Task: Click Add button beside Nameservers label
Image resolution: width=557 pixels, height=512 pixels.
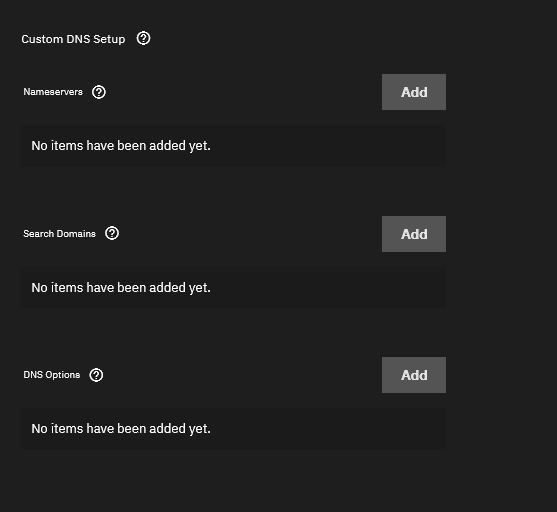Action: click(414, 92)
